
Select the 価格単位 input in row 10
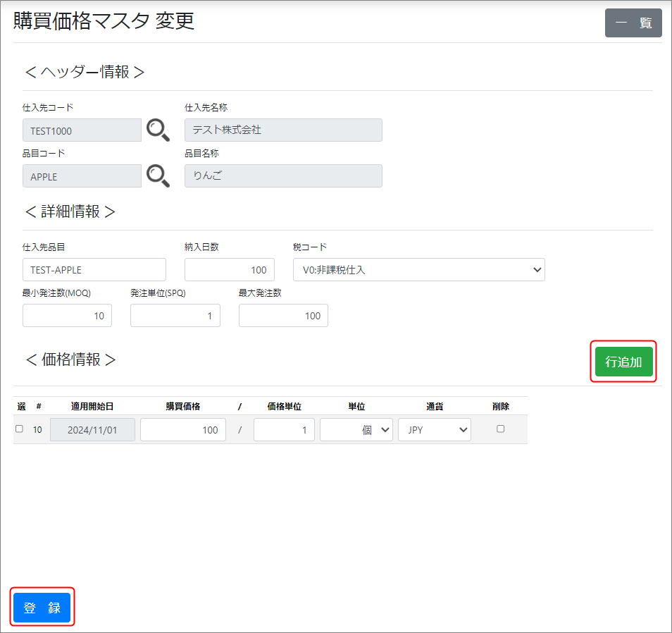[284, 429]
